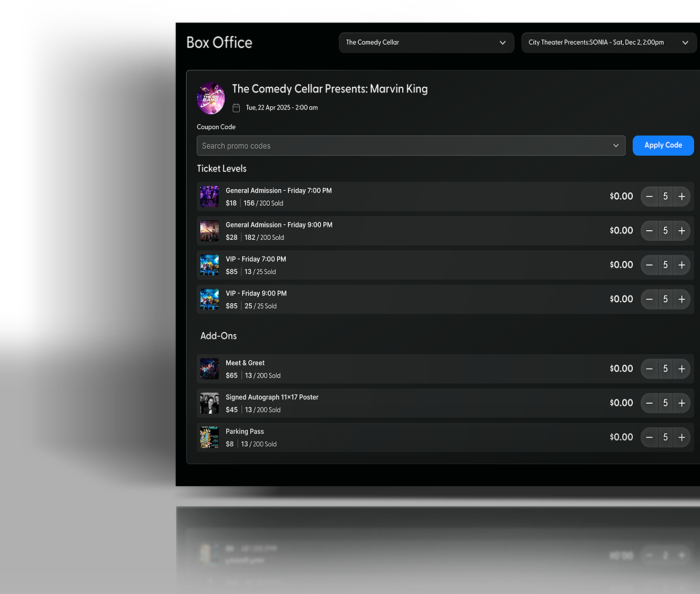Select the Meet & Greet thumbnail
Viewport: 700px width, 594px height.
(x=209, y=369)
